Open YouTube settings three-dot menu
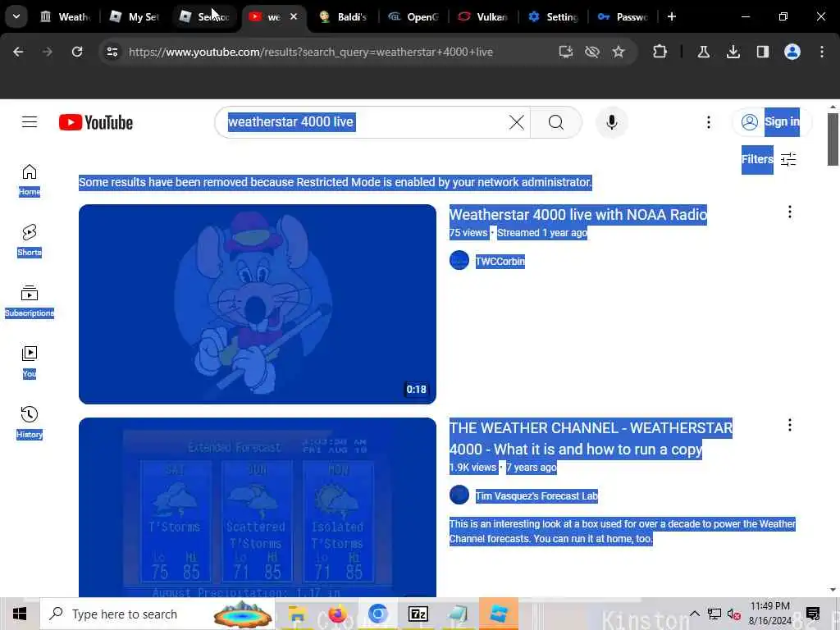 point(708,122)
